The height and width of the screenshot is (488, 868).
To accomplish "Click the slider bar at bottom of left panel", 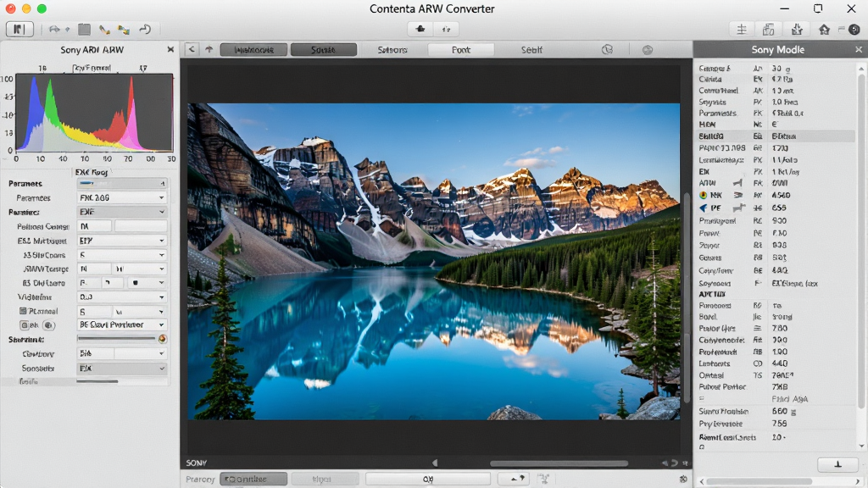I will coord(97,381).
